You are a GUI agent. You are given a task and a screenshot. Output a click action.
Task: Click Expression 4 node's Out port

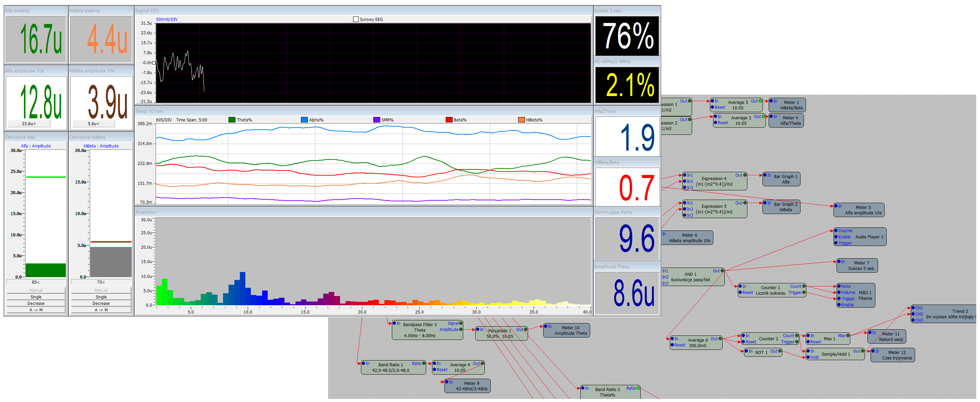point(745,175)
